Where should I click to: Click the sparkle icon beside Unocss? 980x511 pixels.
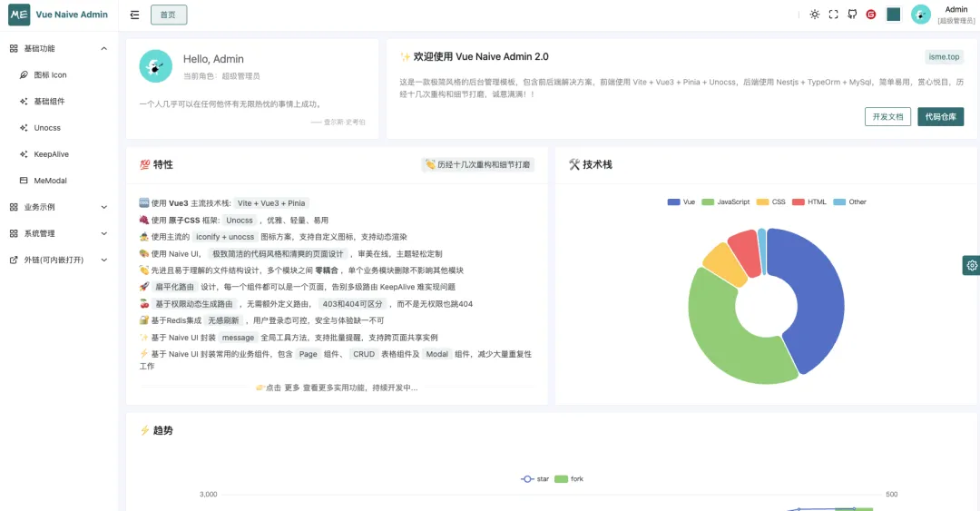(24, 128)
